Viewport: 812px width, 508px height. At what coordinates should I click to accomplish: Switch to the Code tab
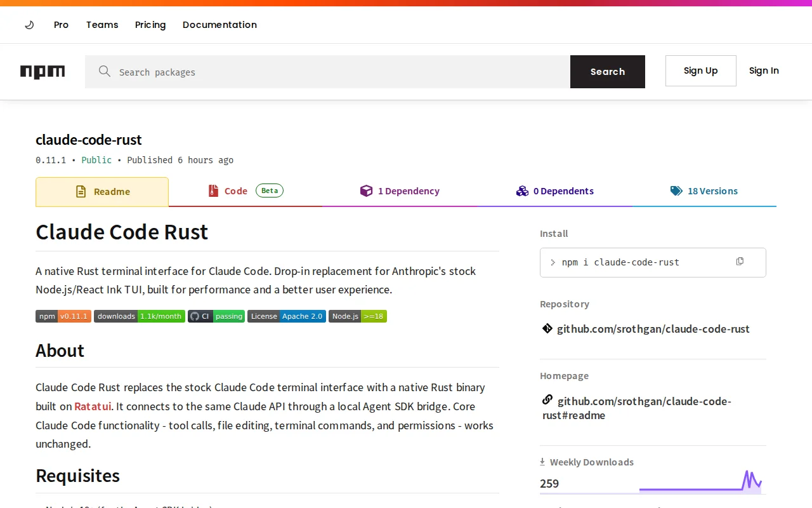pyautogui.click(x=246, y=191)
